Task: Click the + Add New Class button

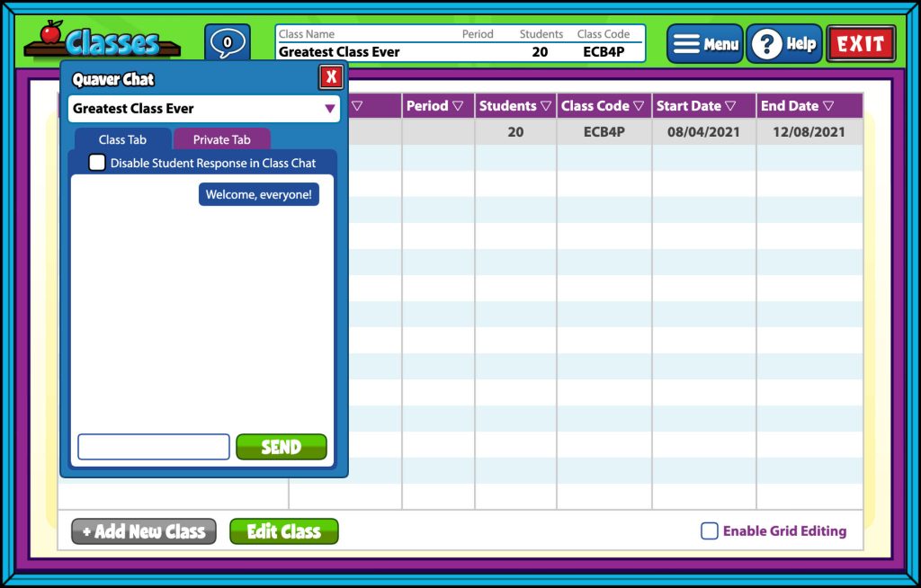Action: [144, 531]
